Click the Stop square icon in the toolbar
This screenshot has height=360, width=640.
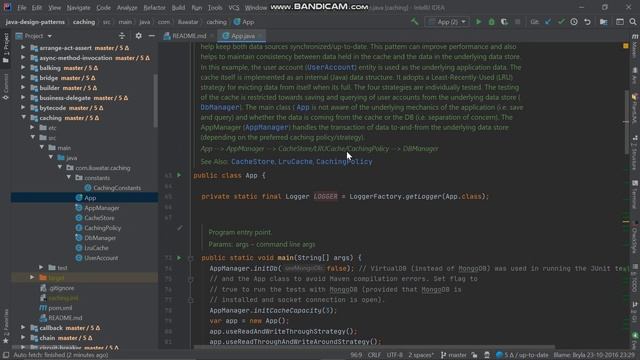[x=518, y=22]
